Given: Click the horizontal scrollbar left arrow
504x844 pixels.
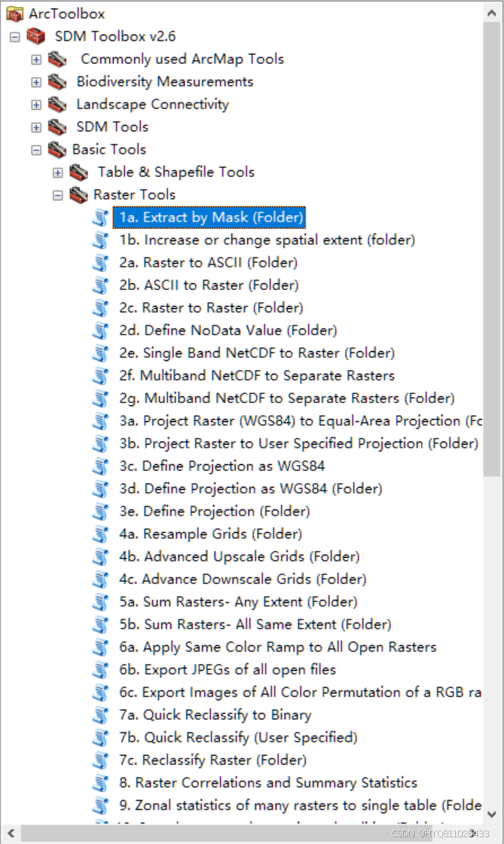Looking at the screenshot, I should (x=11, y=833).
